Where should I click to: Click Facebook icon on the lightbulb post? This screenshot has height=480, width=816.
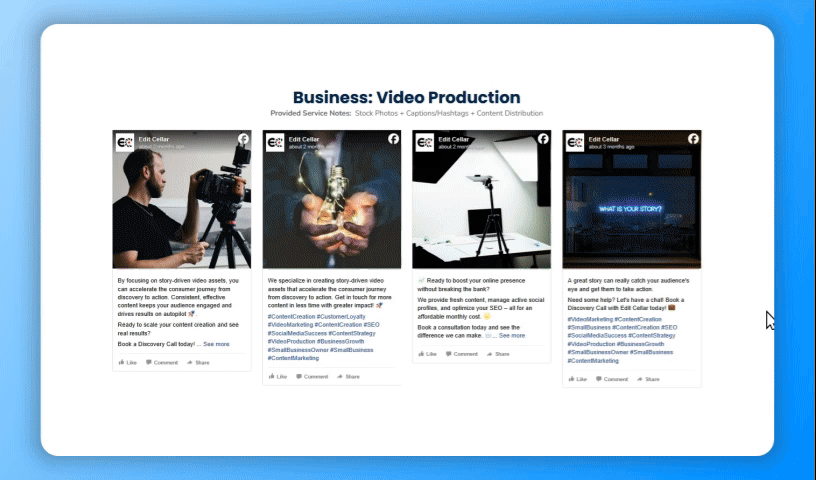(x=393, y=138)
